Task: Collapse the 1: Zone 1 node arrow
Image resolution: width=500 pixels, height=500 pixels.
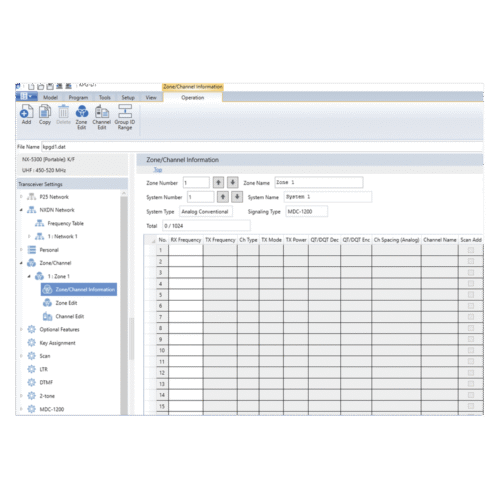Action: [29, 276]
